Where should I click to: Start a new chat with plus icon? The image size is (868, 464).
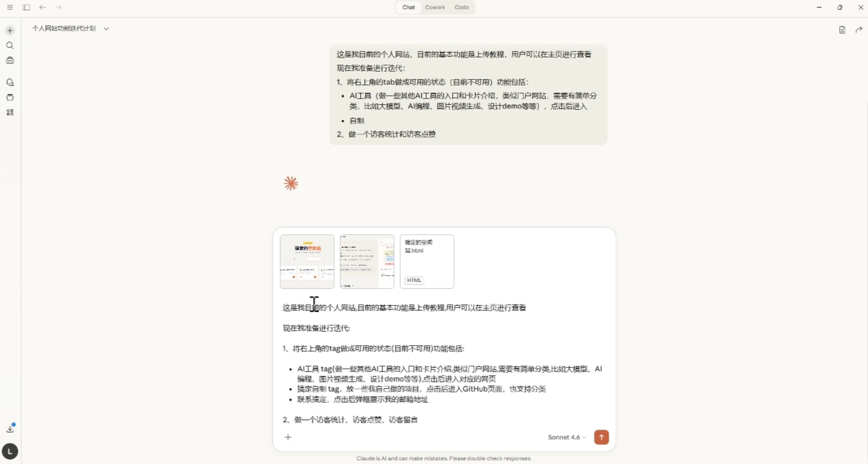click(x=10, y=30)
